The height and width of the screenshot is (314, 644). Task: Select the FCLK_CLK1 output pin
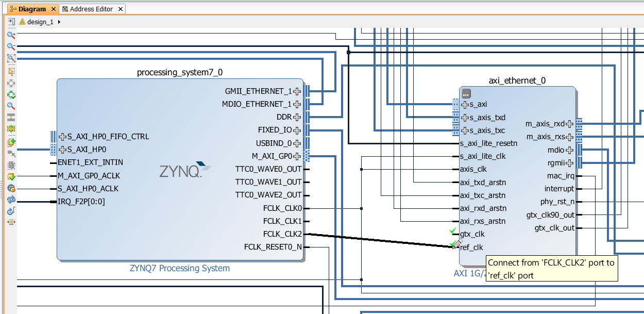click(x=282, y=221)
